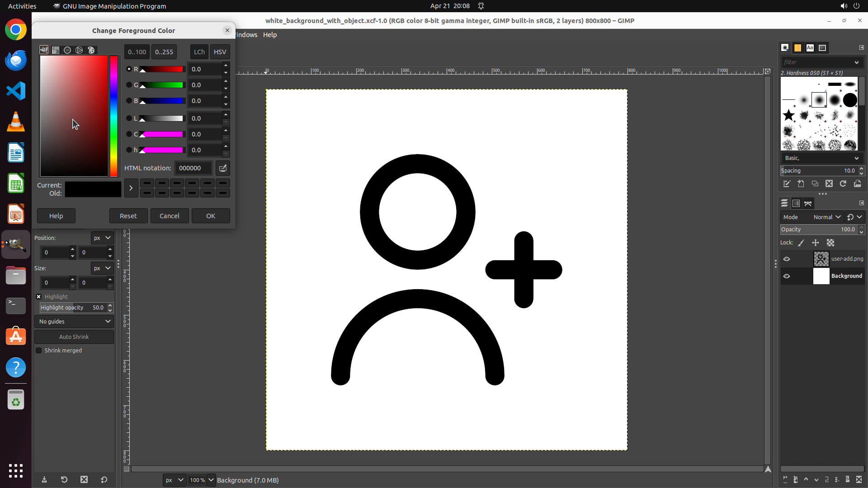Switch the color model to HSV
Image resolution: width=868 pixels, height=488 pixels.
click(x=220, y=52)
